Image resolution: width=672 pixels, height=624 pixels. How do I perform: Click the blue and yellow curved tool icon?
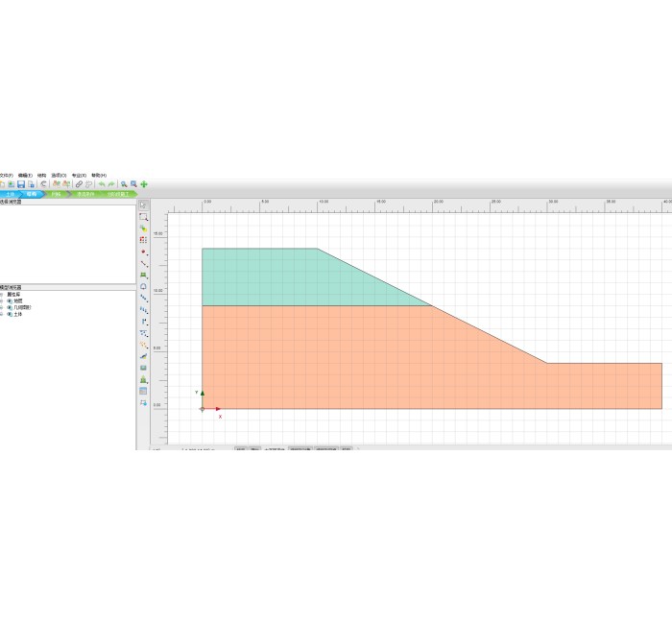[143, 356]
